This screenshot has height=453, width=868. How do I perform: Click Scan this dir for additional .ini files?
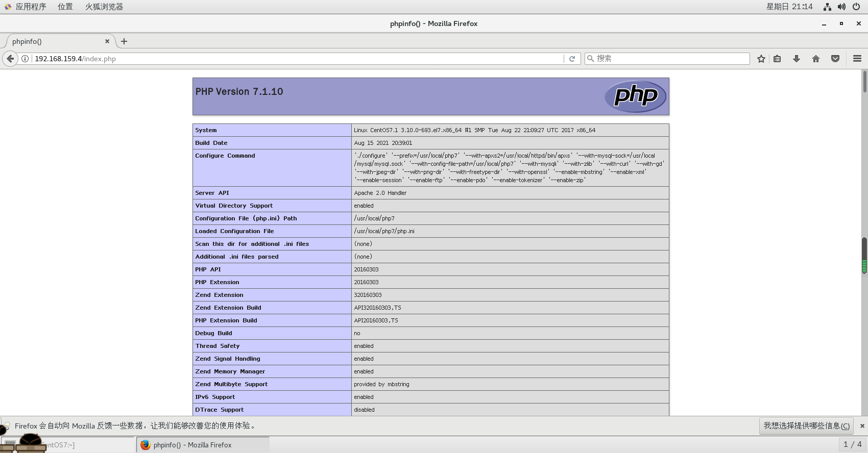252,244
